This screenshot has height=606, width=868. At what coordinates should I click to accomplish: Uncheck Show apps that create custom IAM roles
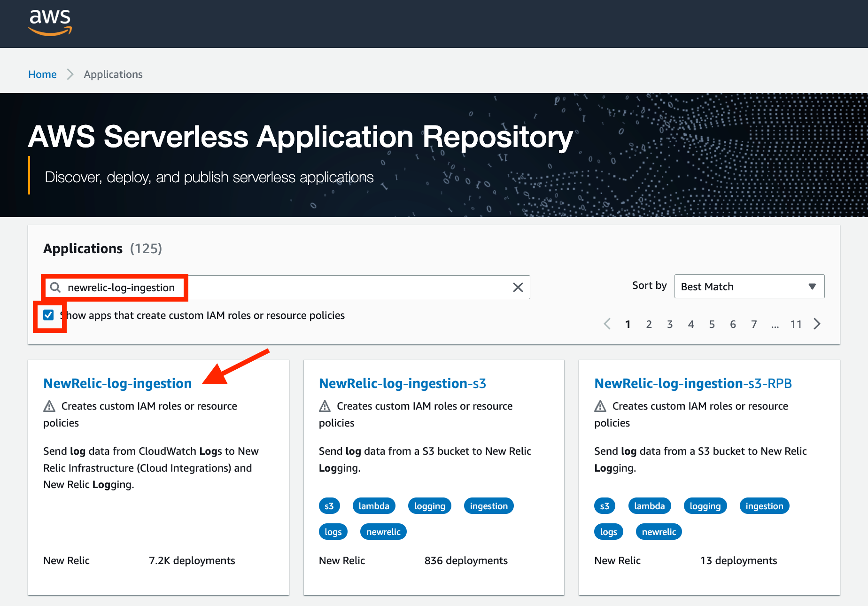click(x=48, y=315)
